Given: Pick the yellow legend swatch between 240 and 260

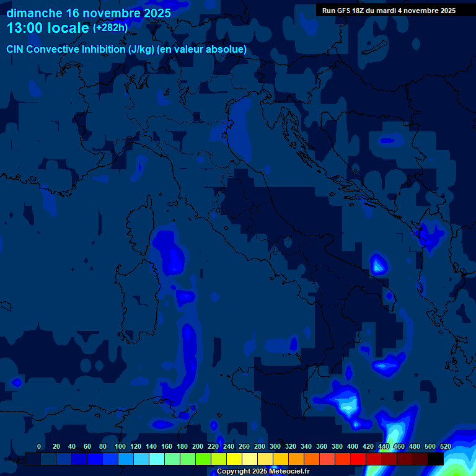Looking at the screenshot, I should (x=234, y=459).
